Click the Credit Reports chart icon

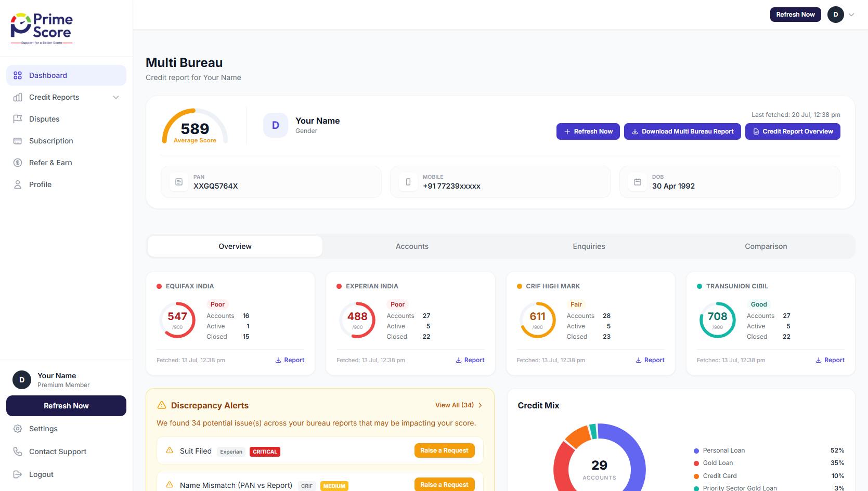point(18,97)
